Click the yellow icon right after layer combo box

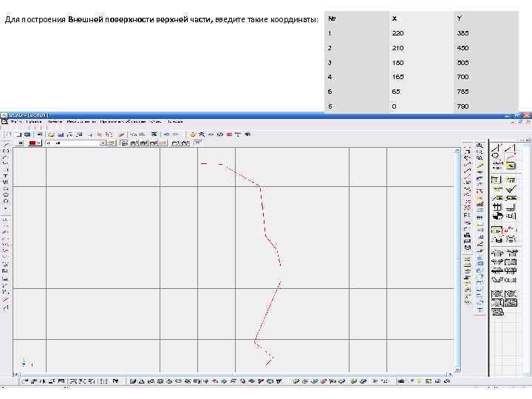point(112,143)
